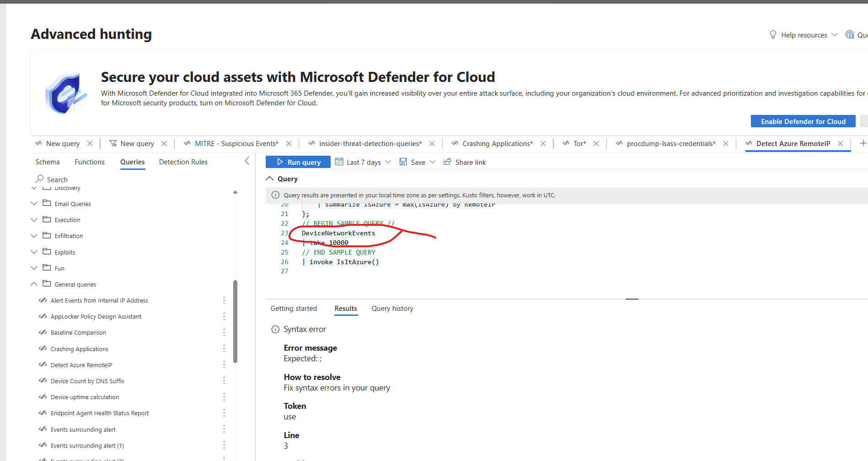Expand the Execution folder
This screenshot has width=868, height=461.
pos(34,220)
